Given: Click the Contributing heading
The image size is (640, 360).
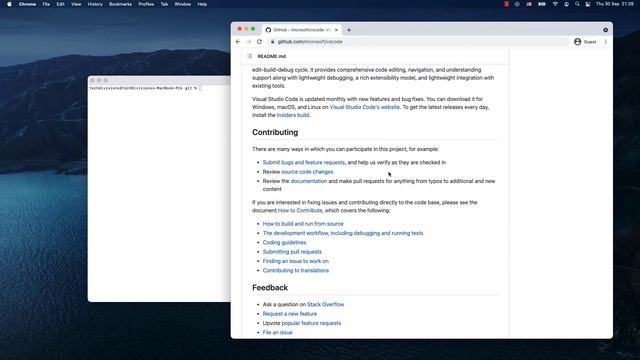Looking at the screenshot, I should (275, 132).
